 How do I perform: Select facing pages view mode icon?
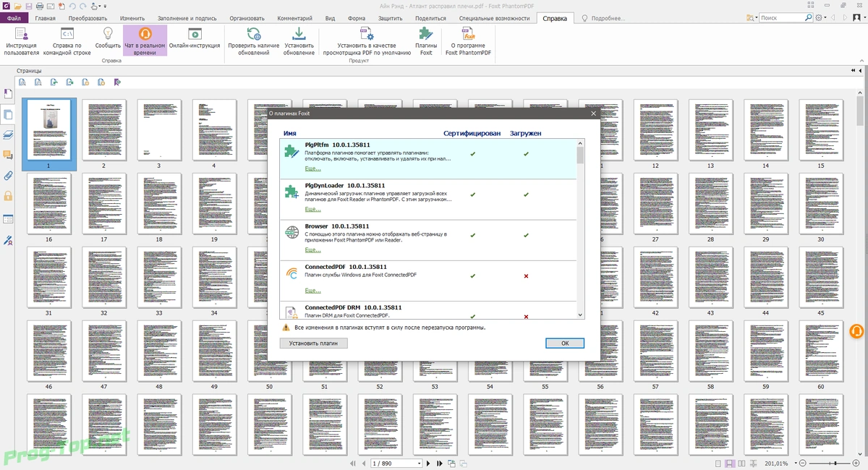pyautogui.click(x=742, y=463)
